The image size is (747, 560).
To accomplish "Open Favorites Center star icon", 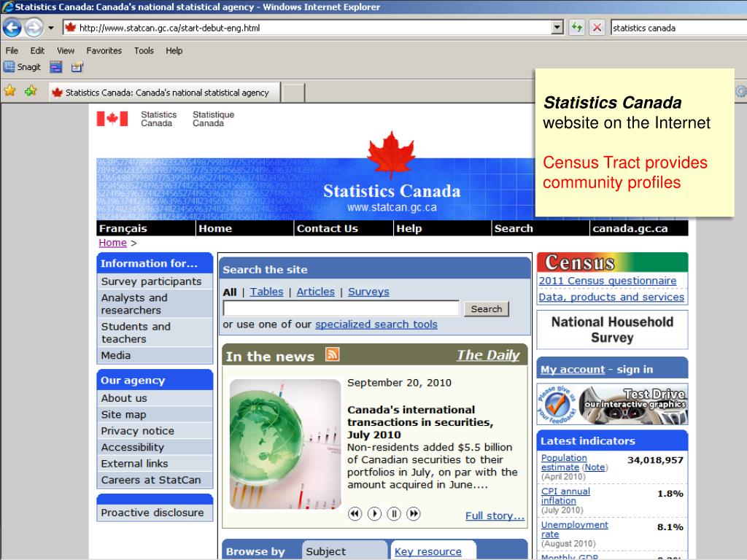I will [x=9, y=90].
